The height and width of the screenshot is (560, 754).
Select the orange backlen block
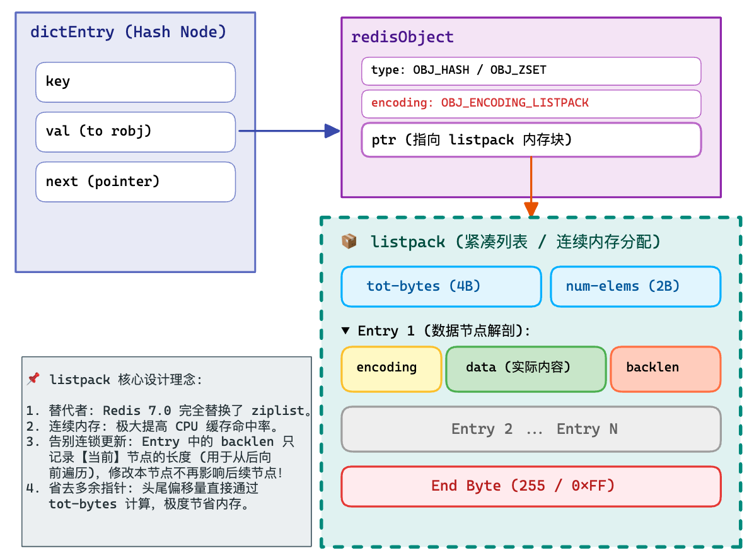(x=665, y=368)
